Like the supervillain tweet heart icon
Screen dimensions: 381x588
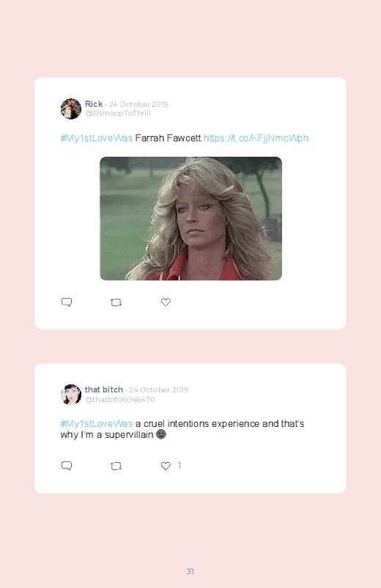[x=166, y=466]
